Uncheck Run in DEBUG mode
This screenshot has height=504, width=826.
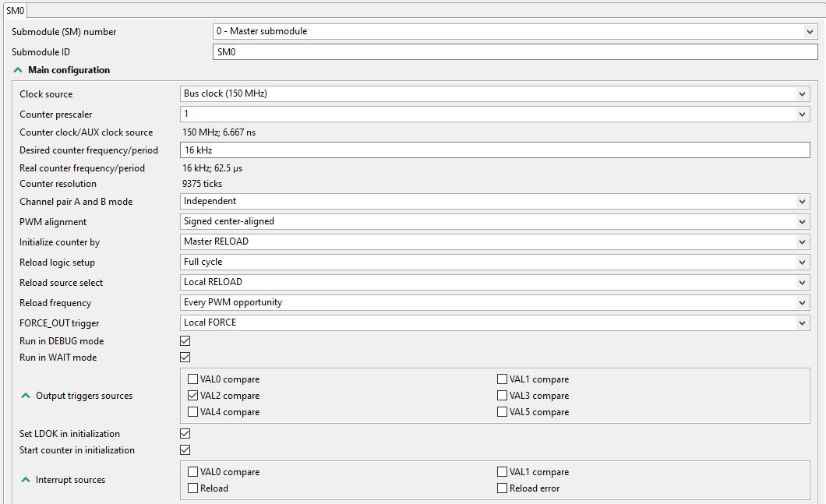tap(185, 341)
